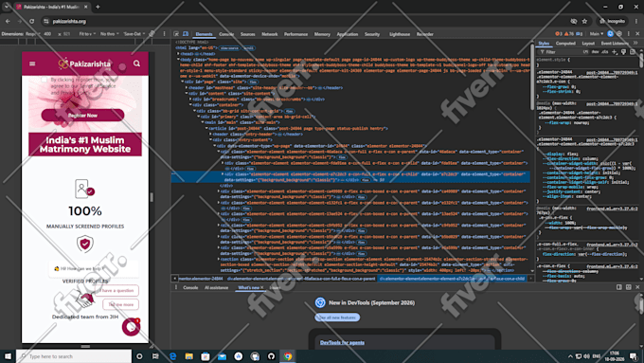Open Microsoft Edge from the taskbar
The width and height of the screenshot is (644, 363).
(x=172, y=356)
